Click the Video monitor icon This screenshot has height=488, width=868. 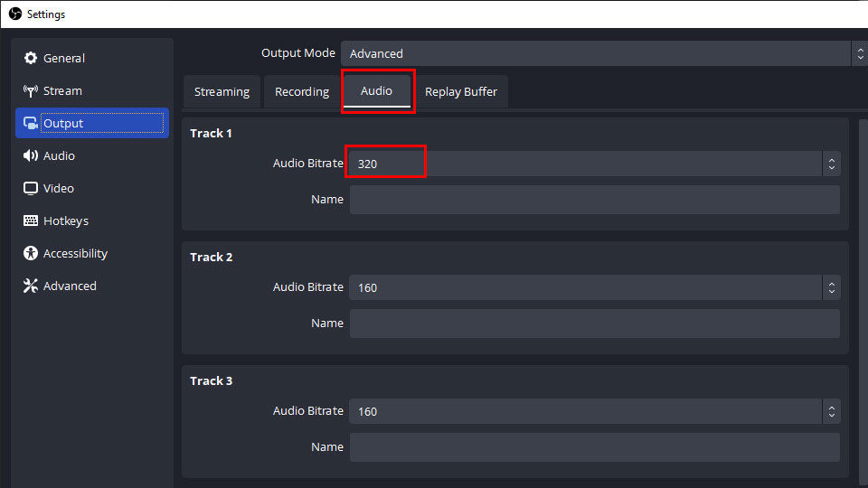tap(31, 188)
